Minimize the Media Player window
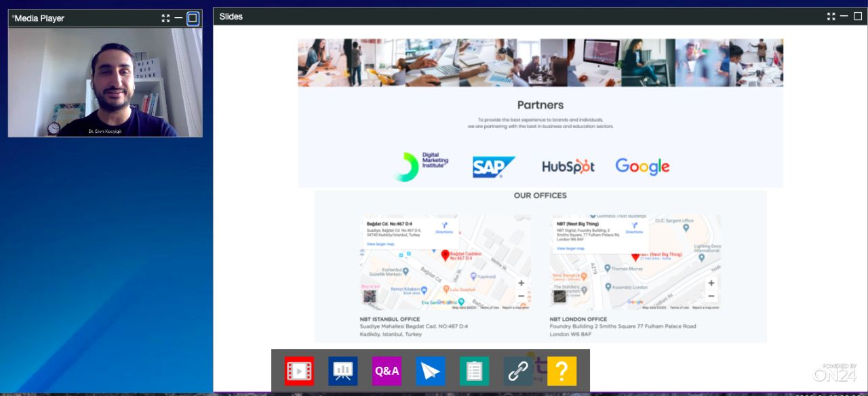This screenshot has width=868, height=396. [x=178, y=18]
